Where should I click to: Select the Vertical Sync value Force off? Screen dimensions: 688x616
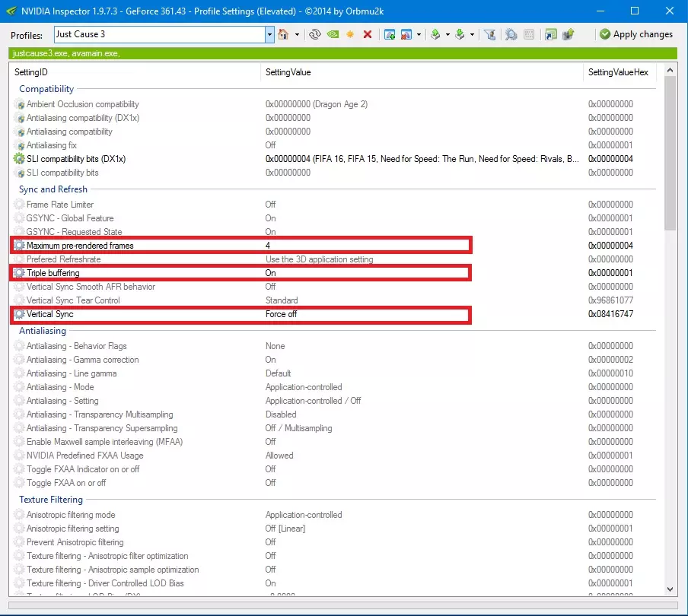pos(282,314)
